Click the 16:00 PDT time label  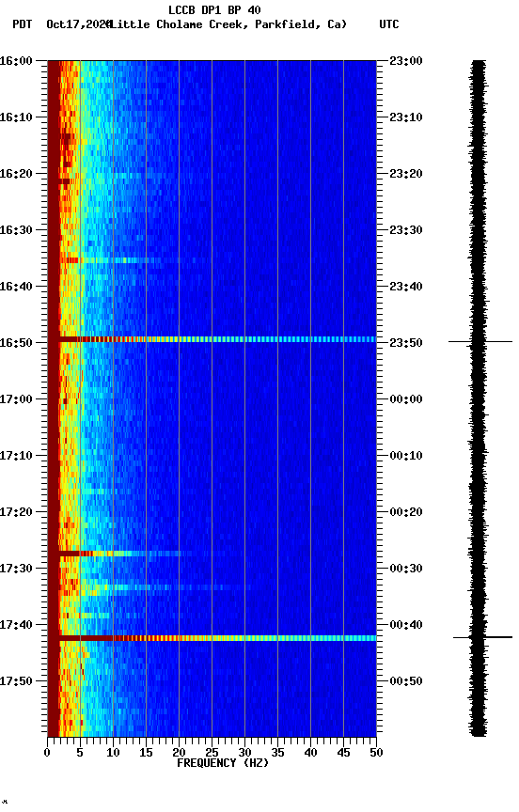tap(16, 61)
